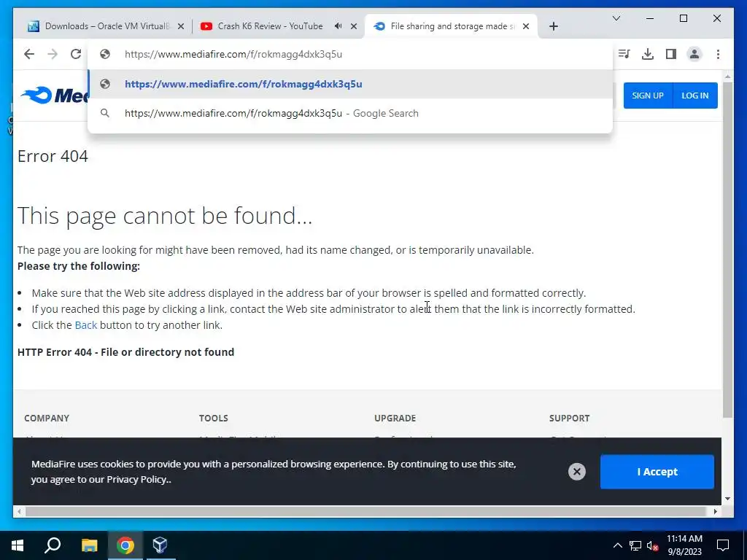Mute the YouTube tab audio icon
Viewport: 747px width, 560px height.
338,26
